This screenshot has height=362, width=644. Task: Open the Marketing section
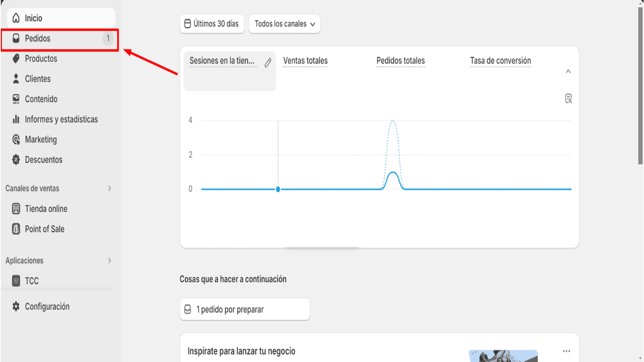(x=41, y=139)
